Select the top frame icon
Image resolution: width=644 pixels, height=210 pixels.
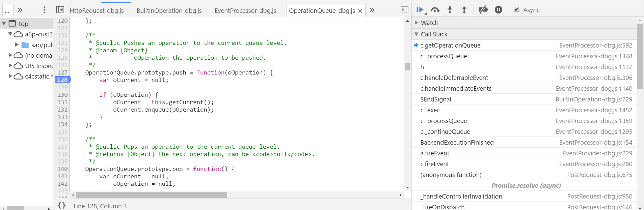[12, 24]
